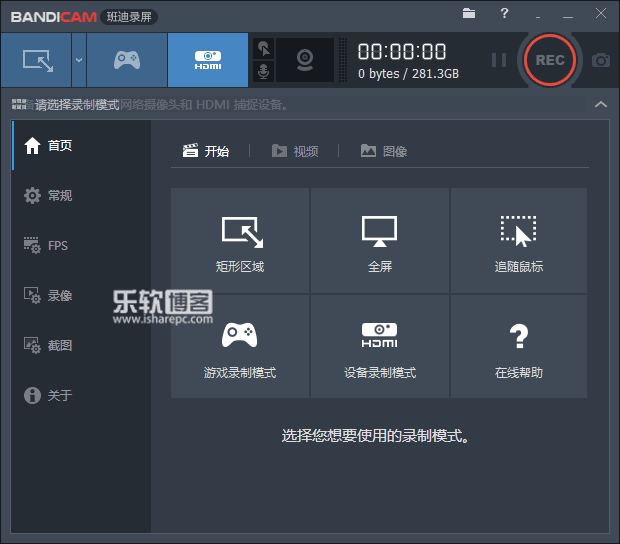Open the screen recording mode dropdown arrow
This screenshot has width=620, height=544.
tap(79, 60)
